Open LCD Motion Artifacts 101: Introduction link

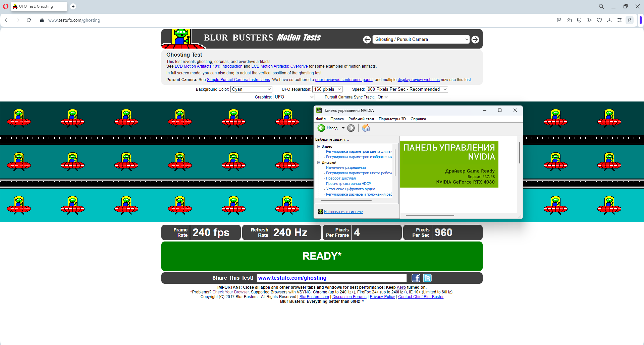pos(209,66)
